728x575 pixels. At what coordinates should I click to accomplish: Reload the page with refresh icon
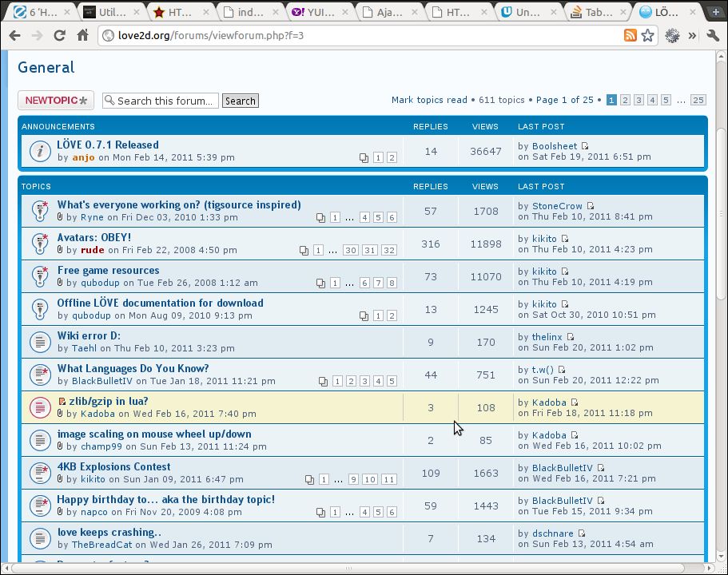(59, 36)
